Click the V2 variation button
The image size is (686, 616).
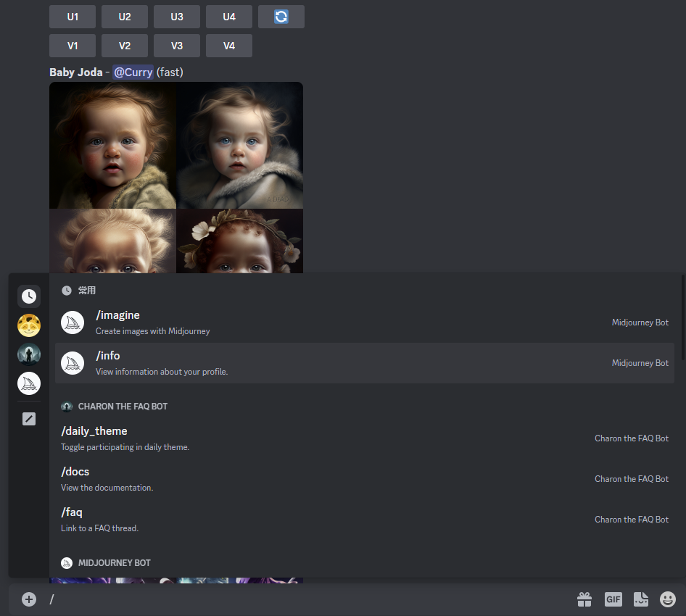(x=124, y=46)
